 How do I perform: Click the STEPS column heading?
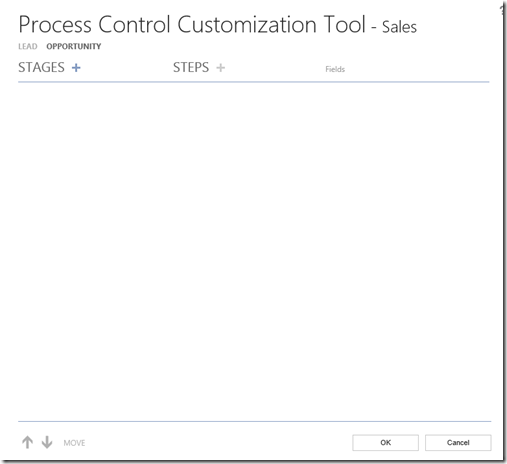tap(191, 68)
